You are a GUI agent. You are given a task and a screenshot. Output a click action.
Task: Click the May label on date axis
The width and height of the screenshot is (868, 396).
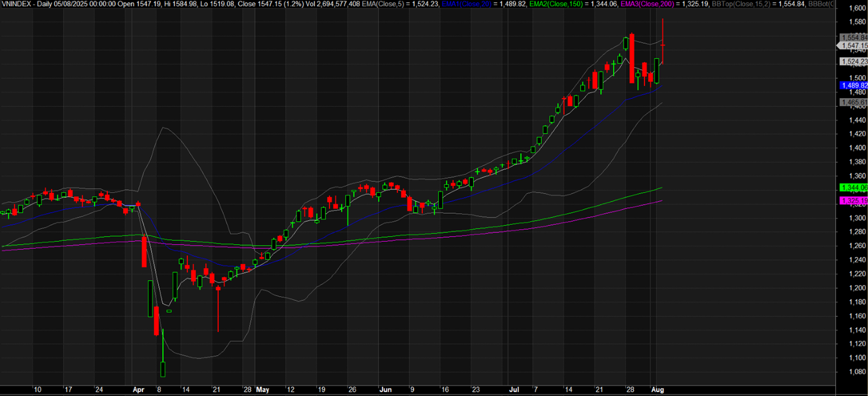pyautogui.click(x=263, y=389)
